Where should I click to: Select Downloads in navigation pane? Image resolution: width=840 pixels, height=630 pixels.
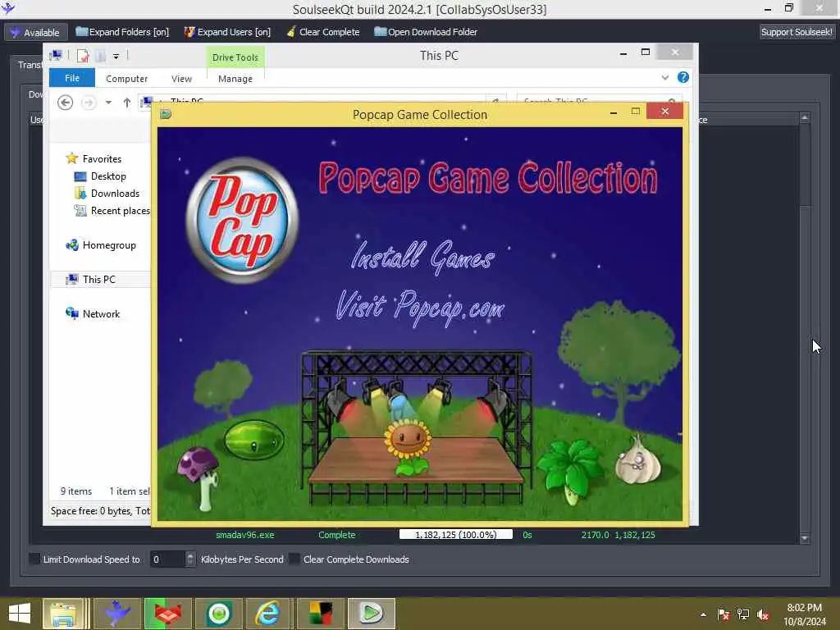click(115, 194)
